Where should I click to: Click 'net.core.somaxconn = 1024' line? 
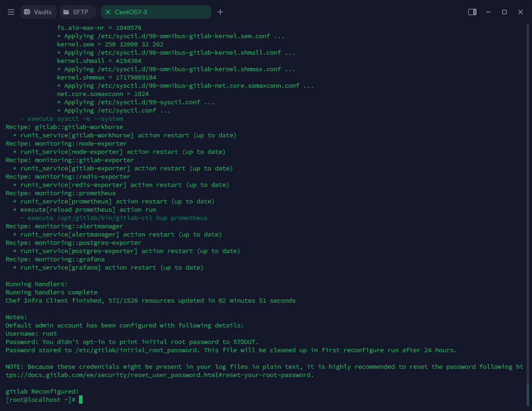pyautogui.click(x=103, y=94)
